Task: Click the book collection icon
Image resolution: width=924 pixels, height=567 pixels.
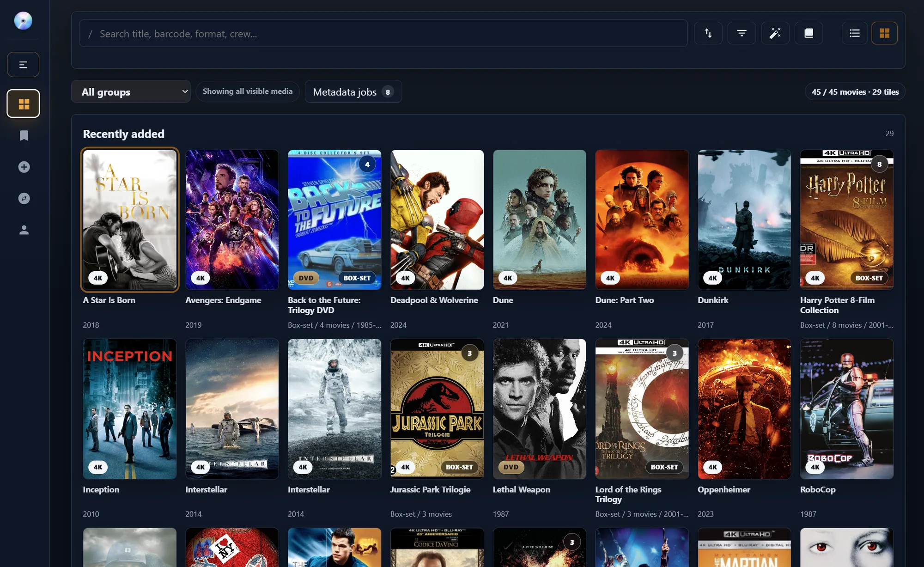Action: tap(808, 33)
